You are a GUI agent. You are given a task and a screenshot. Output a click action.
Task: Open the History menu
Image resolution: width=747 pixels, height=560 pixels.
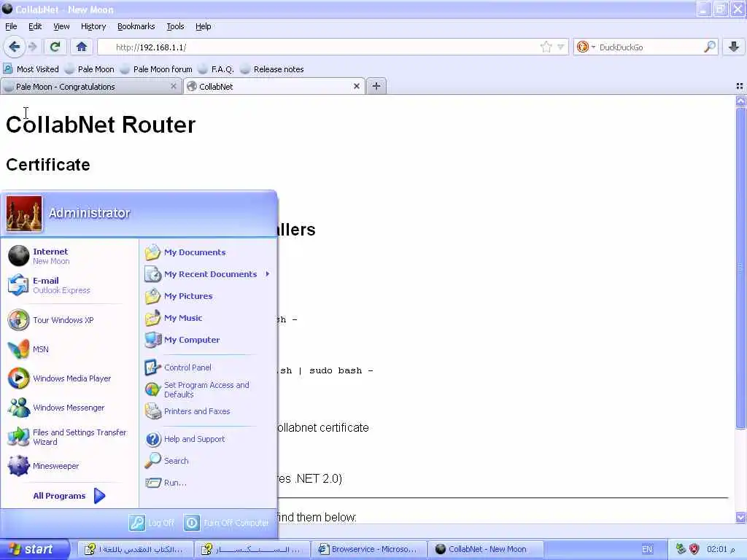click(x=93, y=26)
